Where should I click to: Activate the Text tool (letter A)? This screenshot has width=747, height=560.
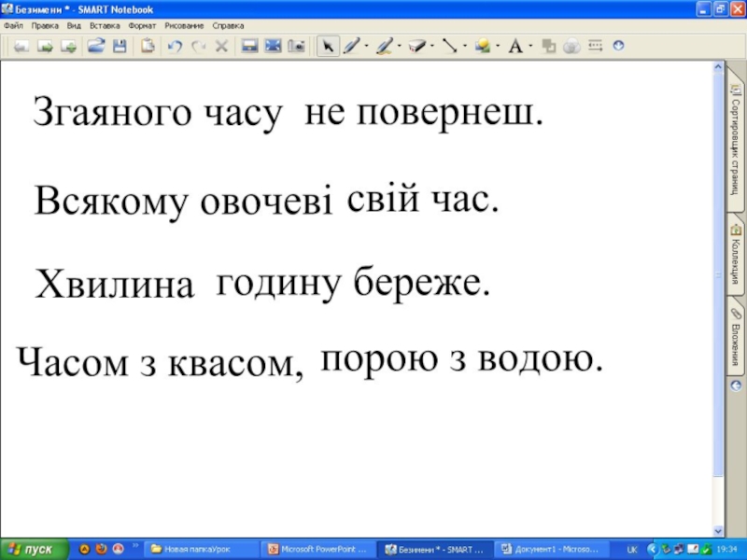point(514,46)
